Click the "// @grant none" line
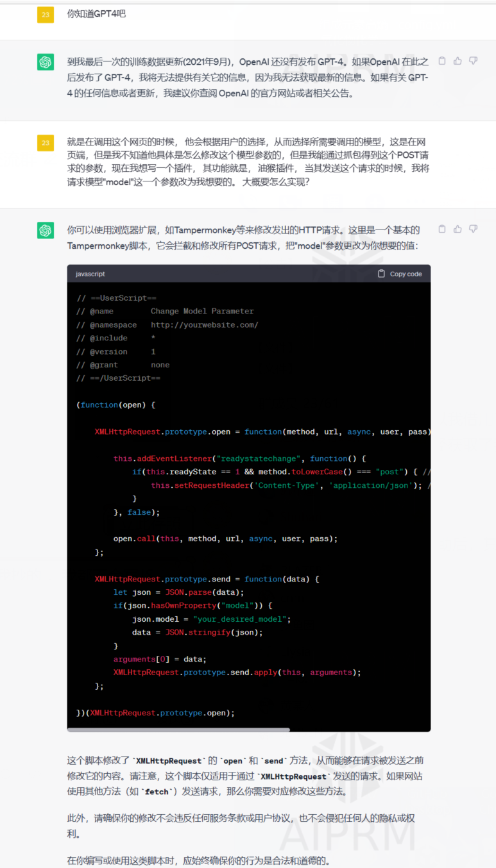This screenshot has height=868, width=496. tap(123, 365)
